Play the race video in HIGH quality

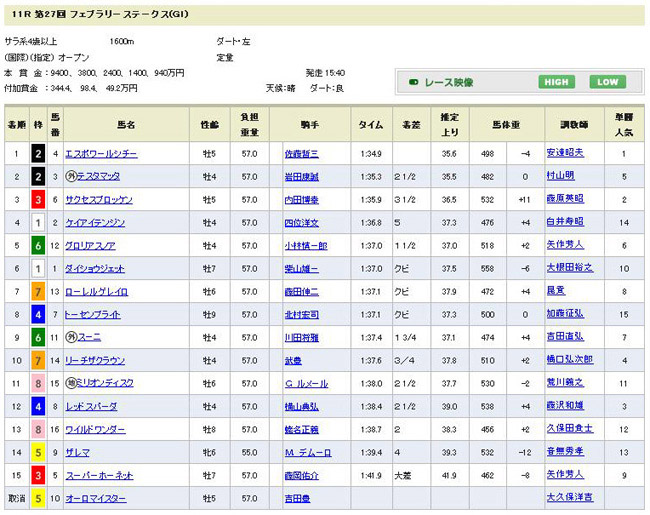558,82
